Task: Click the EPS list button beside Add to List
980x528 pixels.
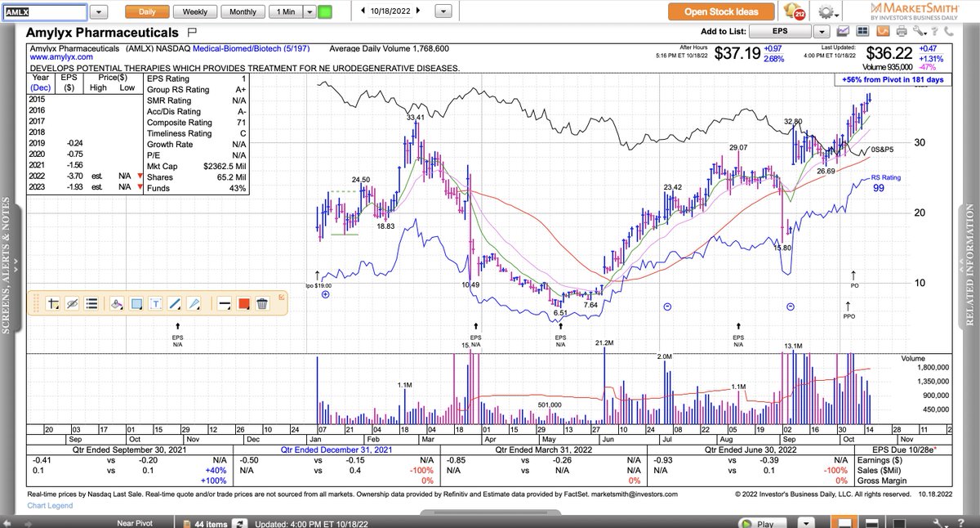Action: [780, 32]
